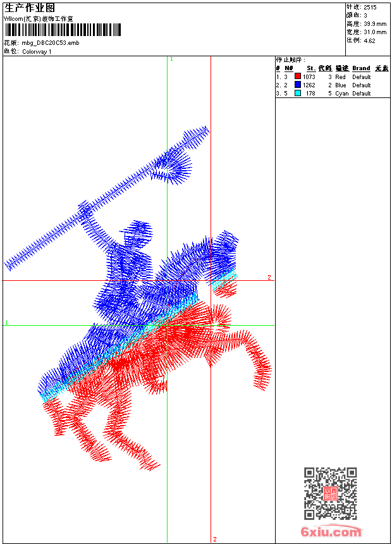Screen dimensions: 392x544
Task: Click the rider's blue helmet
Action: click(x=138, y=231)
